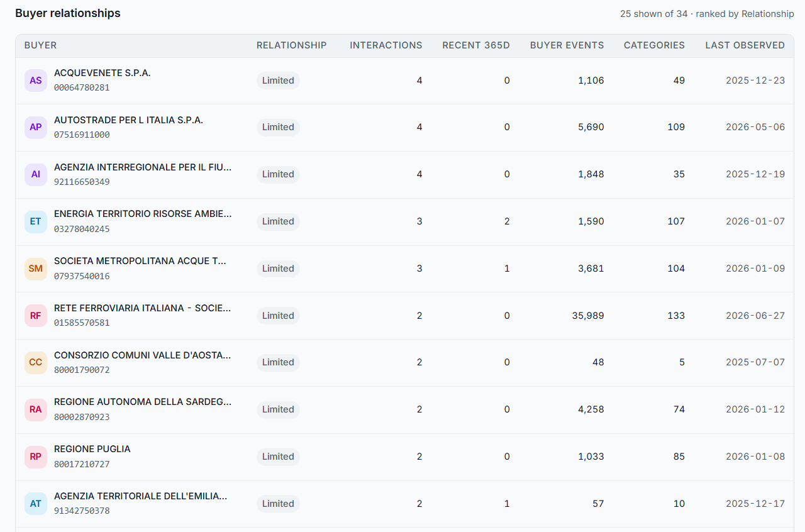Click last observed date 2026-05-06

pyautogui.click(x=755, y=127)
